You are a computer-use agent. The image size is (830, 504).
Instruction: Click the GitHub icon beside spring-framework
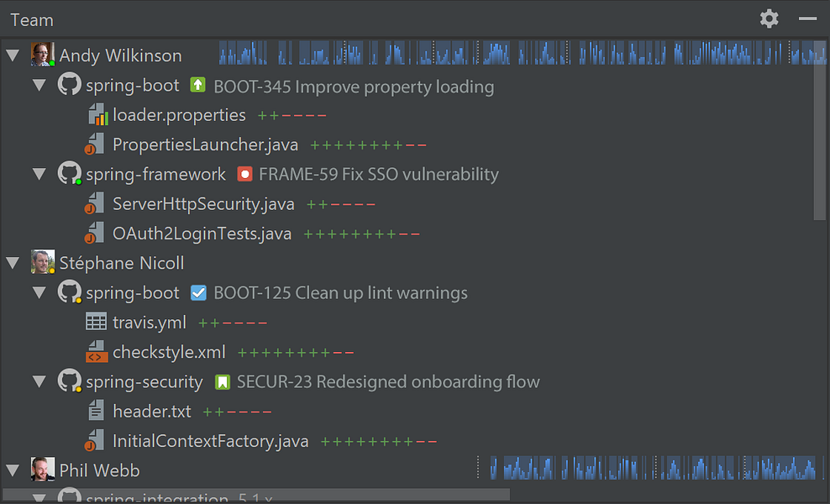coord(70,173)
